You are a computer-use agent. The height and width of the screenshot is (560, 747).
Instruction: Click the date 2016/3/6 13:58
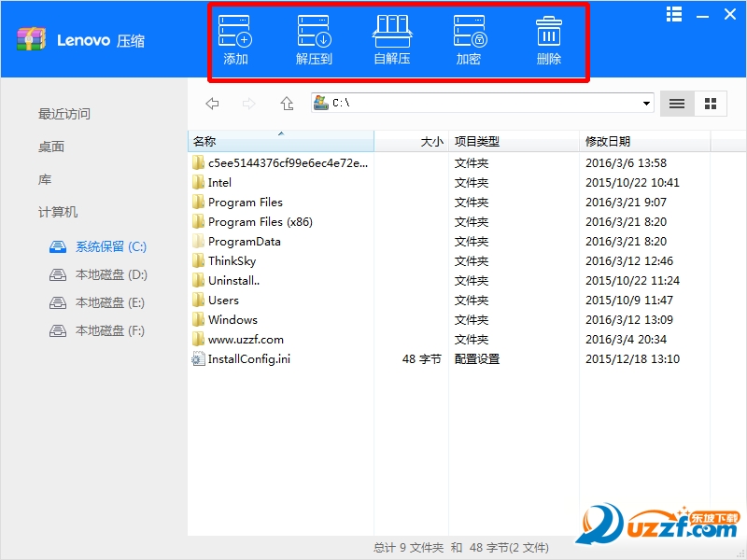(x=626, y=162)
